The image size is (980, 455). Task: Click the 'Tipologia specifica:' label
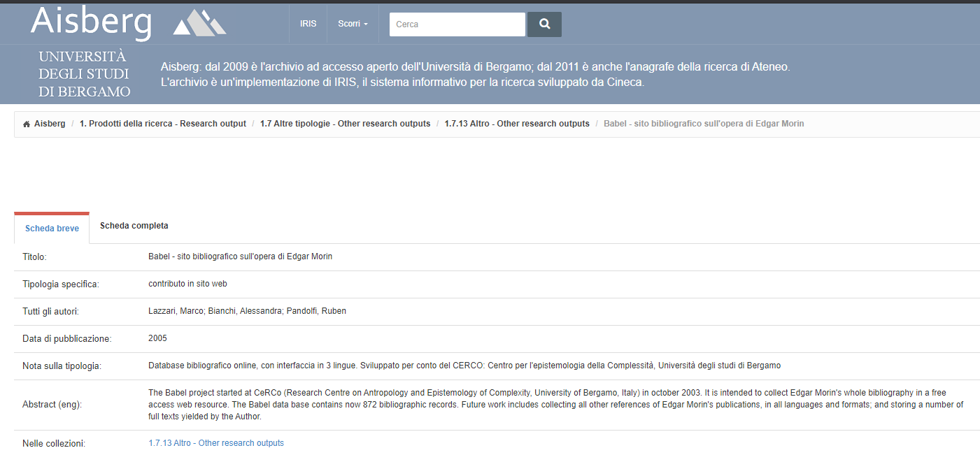61,284
